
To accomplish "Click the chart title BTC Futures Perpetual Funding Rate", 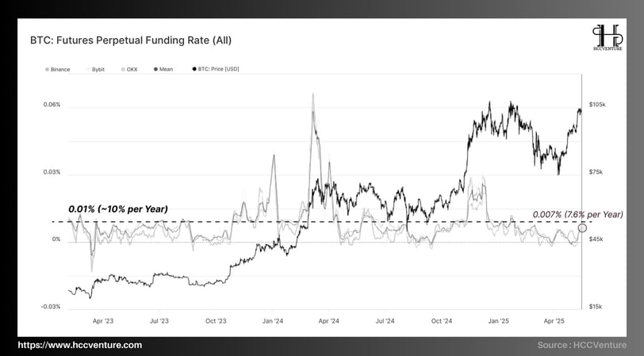I will pyautogui.click(x=131, y=40).
